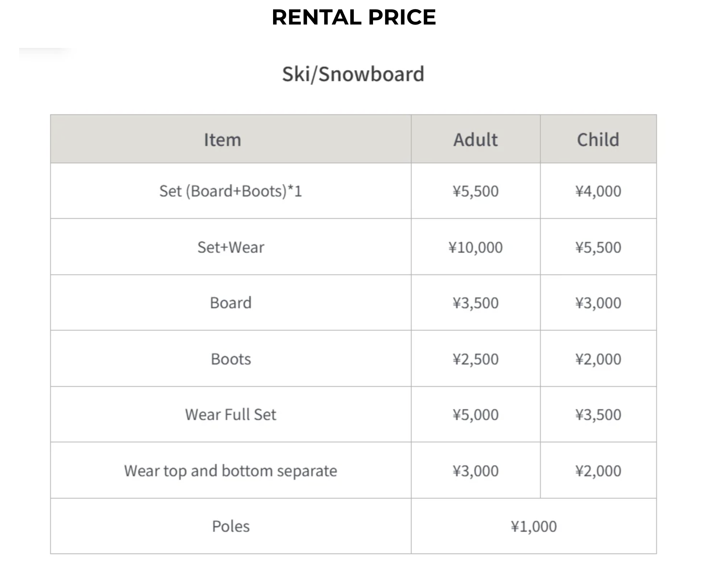Image resolution: width=728 pixels, height=579 pixels.
Task: Click the adult Set+Wear price ¥10,000
Action: point(475,247)
